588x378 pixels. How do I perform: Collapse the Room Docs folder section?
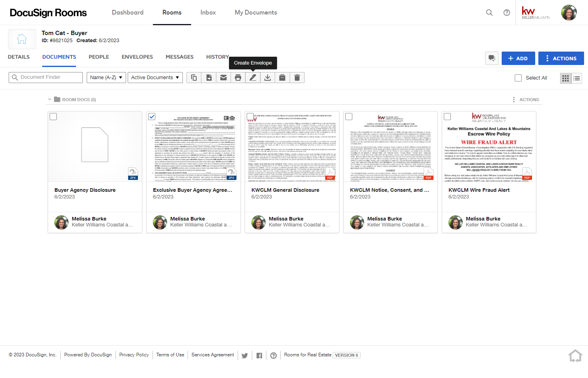[x=50, y=100]
